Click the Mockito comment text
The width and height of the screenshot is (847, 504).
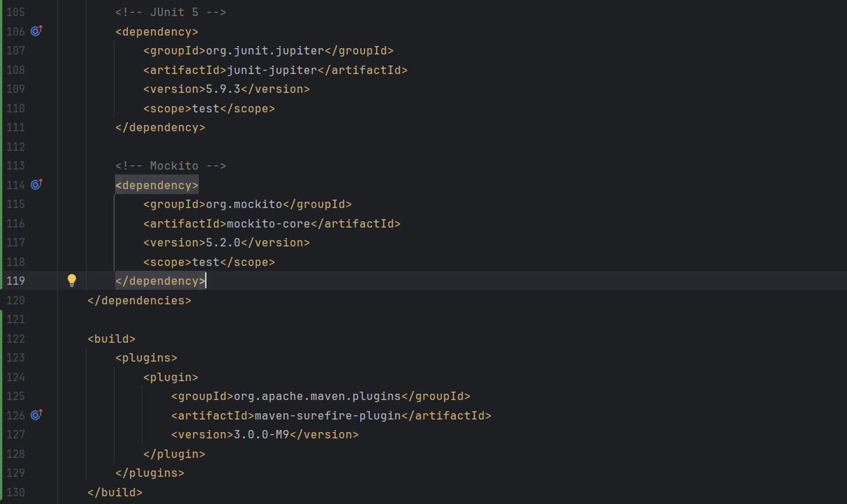coord(170,166)
